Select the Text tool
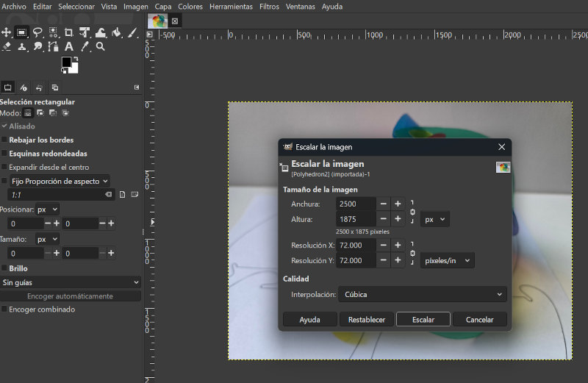 click(69, 46)
